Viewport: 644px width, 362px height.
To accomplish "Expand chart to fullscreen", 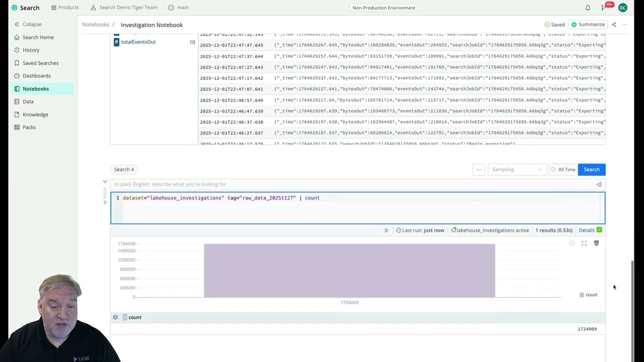I will point(584,243).
